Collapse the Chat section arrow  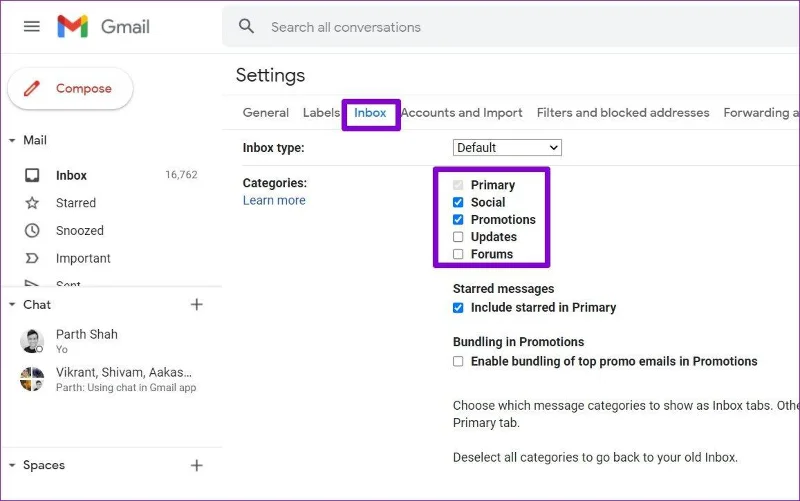(12, 305)
